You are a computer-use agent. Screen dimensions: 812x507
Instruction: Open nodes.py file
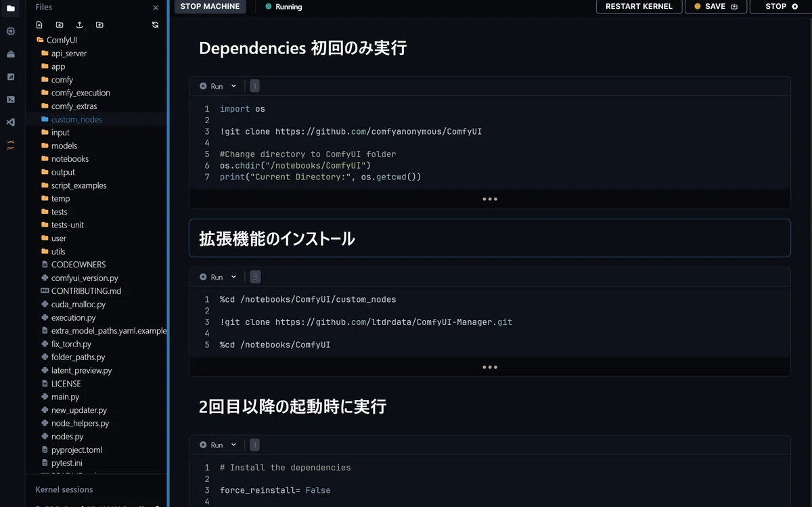click(62, 437)
